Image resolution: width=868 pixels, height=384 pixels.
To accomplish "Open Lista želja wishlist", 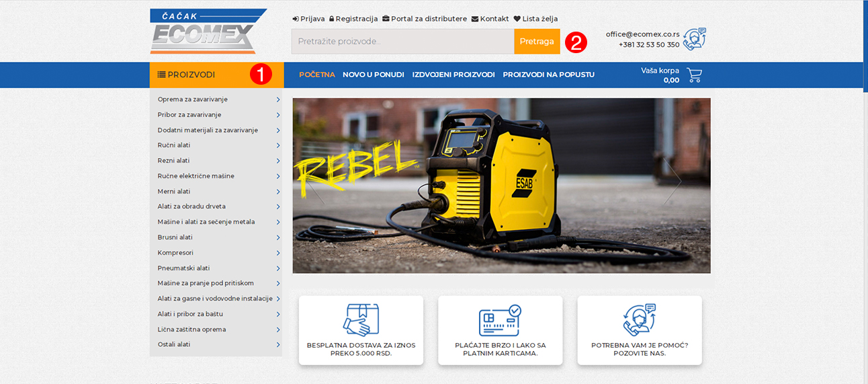I will pos(535,19).
